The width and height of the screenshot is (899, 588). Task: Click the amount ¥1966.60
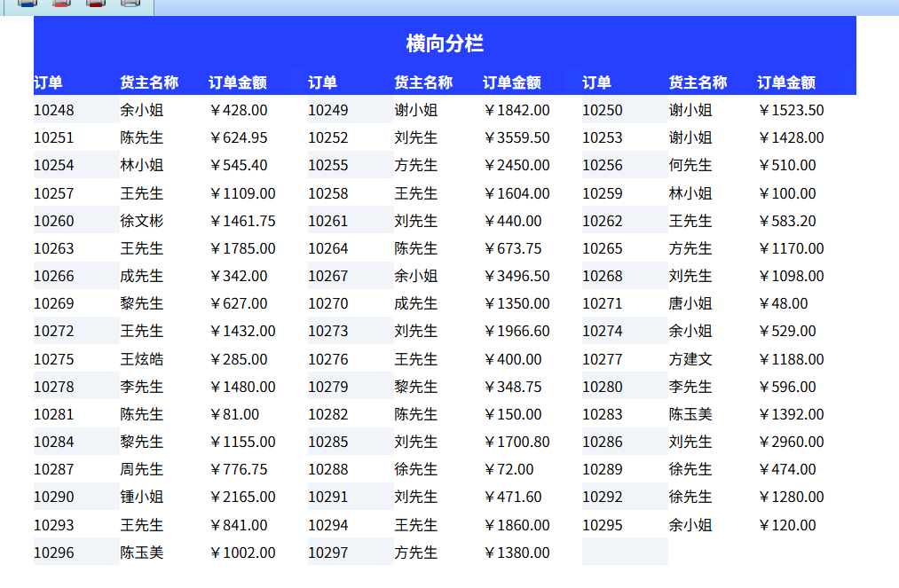tap(517, 331)
